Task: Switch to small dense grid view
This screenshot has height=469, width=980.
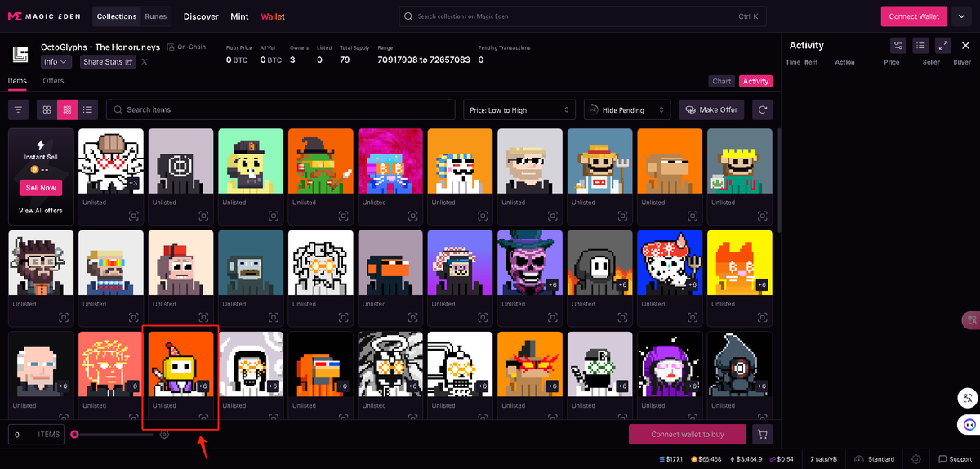Action: click(68, 109)
